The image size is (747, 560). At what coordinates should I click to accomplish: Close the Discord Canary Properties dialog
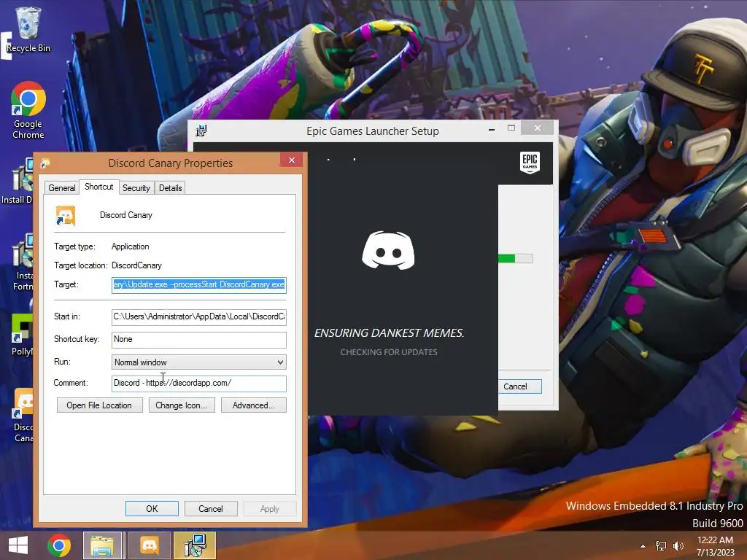292,160
